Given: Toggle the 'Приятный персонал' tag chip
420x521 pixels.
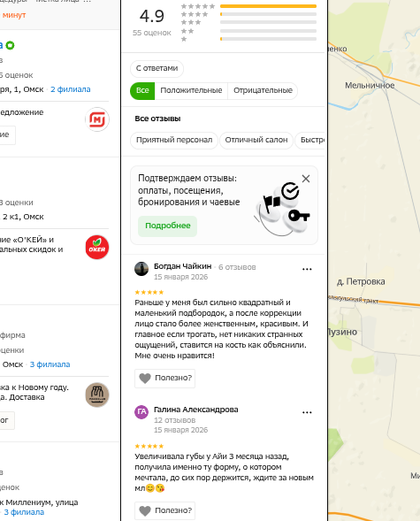Looking at the screenshot, I should 174,141.
